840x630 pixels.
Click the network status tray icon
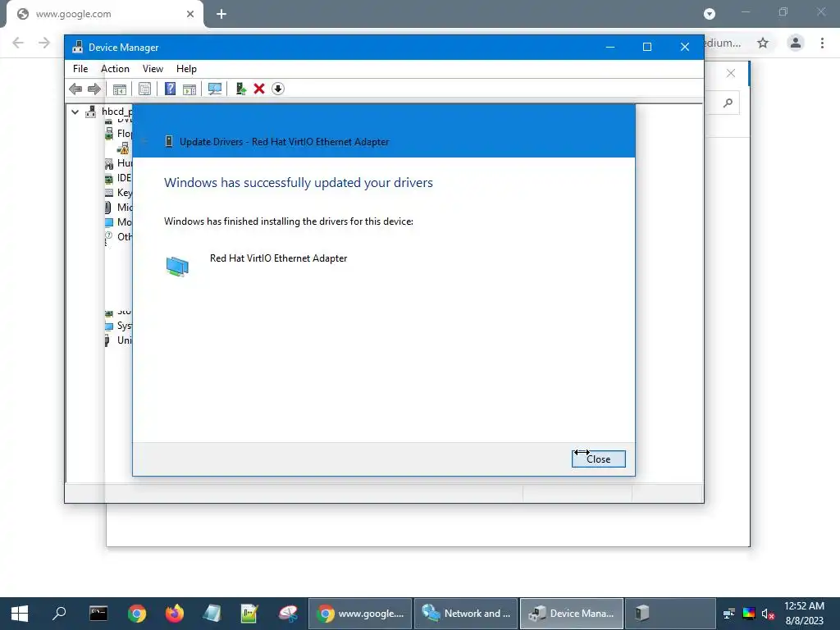click(729, 614)
